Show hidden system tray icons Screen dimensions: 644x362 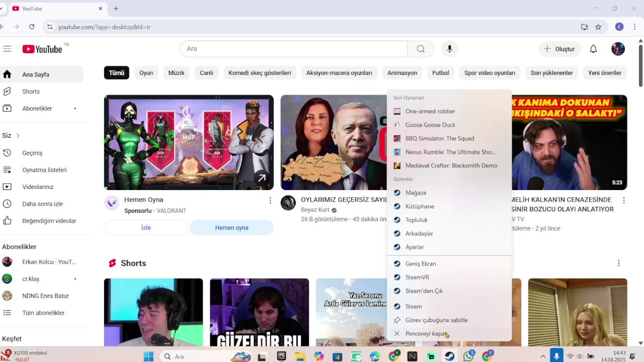coord(543,356)
